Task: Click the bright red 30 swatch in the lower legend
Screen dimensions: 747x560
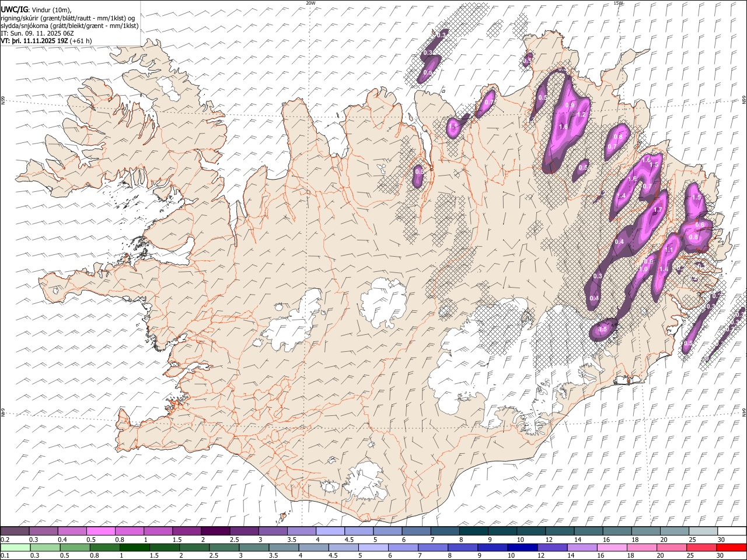Action: point(731,547)
